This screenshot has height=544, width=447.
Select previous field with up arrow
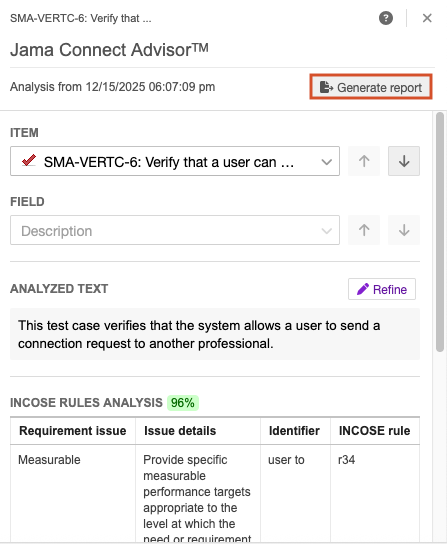point(364,230)
